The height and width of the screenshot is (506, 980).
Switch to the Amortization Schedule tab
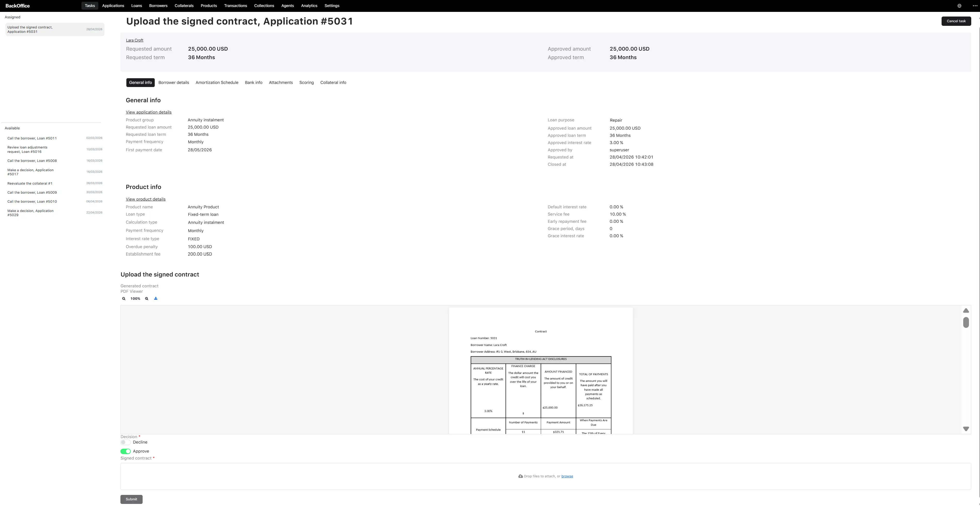(217, 83)
